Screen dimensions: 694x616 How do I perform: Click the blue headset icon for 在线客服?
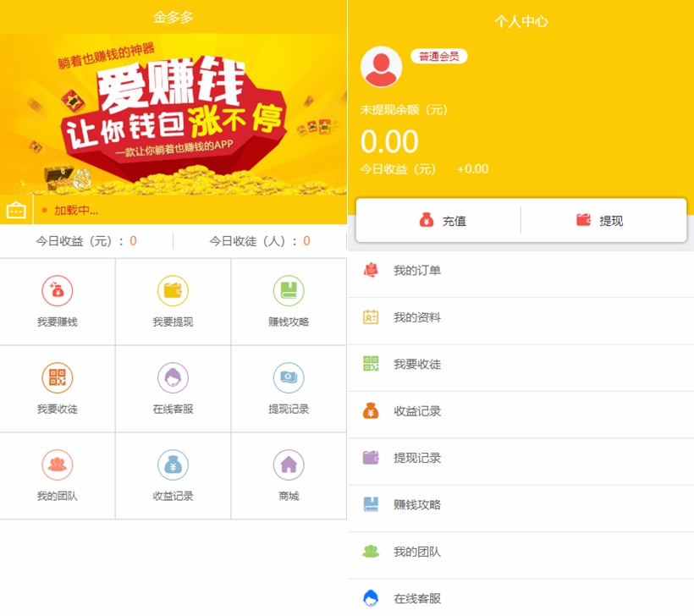point(371,598)
